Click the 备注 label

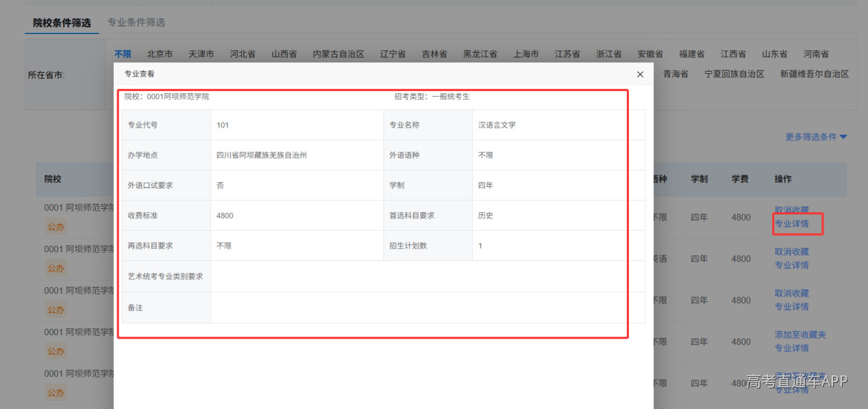tap(135, 308)
